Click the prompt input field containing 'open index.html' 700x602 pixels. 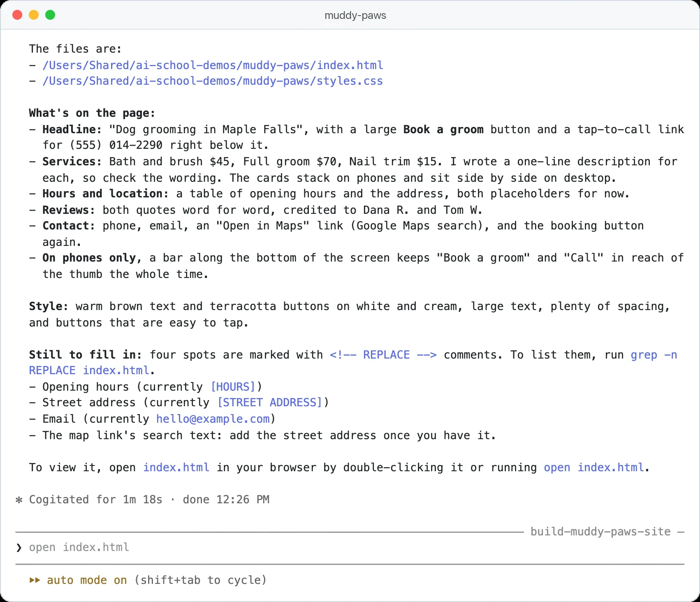350,547
